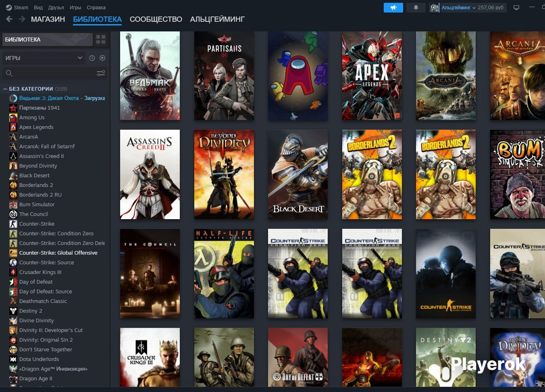Switch to the БИБЛИОТЕКА tab
The width and height of the screenshot is (545, 392).
97,19
